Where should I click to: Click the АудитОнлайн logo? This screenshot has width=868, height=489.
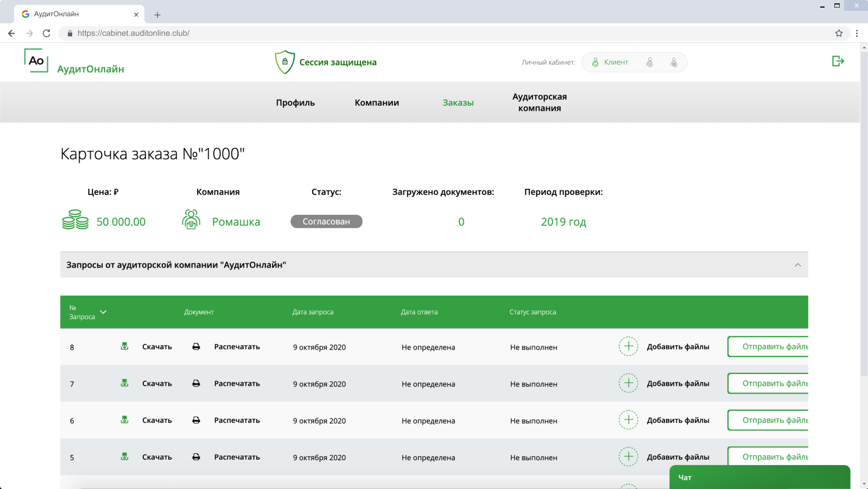click(74, 61)
